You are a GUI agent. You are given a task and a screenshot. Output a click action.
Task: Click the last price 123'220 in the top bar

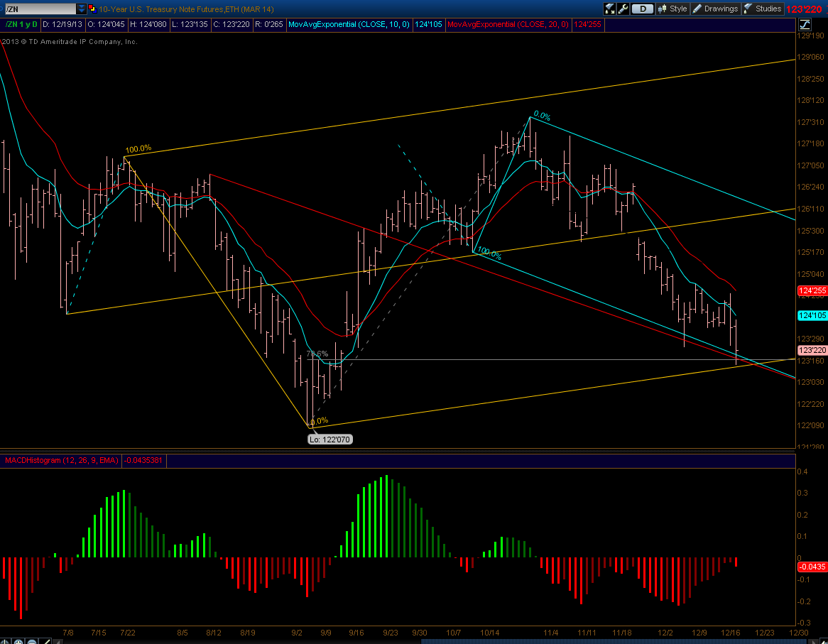pyautogui.click(x=805, y=9)
